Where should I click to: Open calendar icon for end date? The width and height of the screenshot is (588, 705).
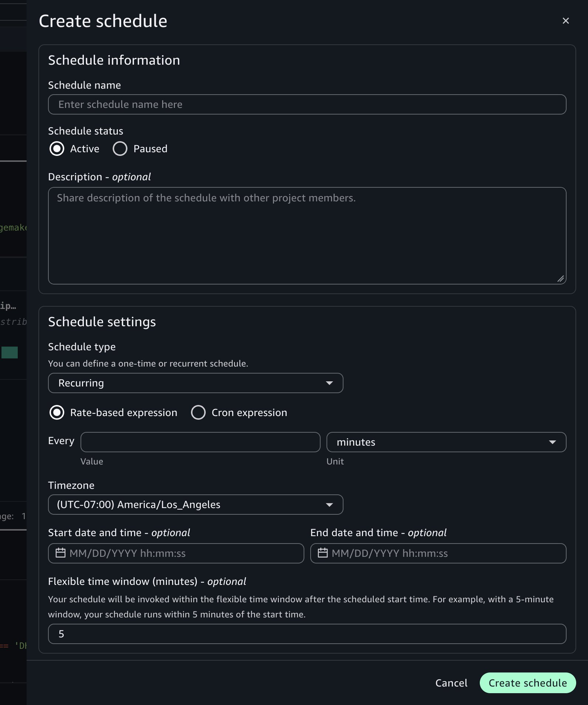tap(323, 553)
